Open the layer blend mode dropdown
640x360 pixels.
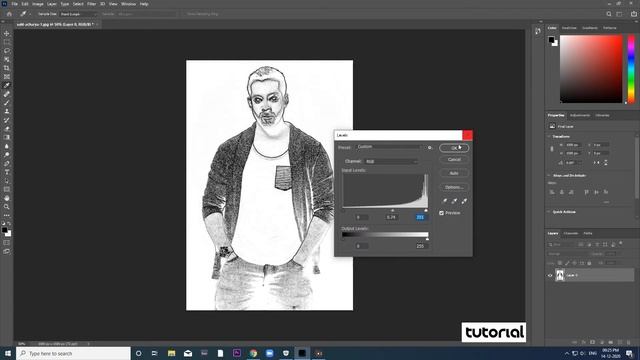tap(567, 254)
